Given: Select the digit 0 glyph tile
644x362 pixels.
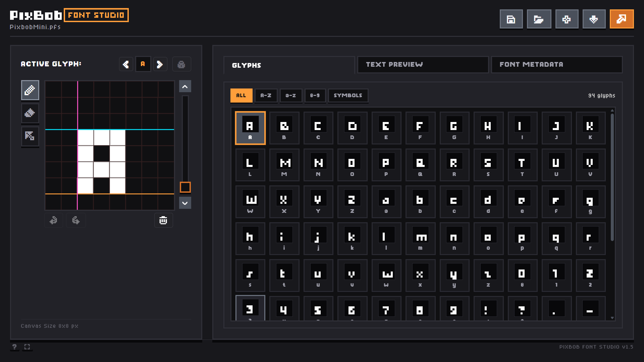Looking at the screenshot, I should point(522,276).
